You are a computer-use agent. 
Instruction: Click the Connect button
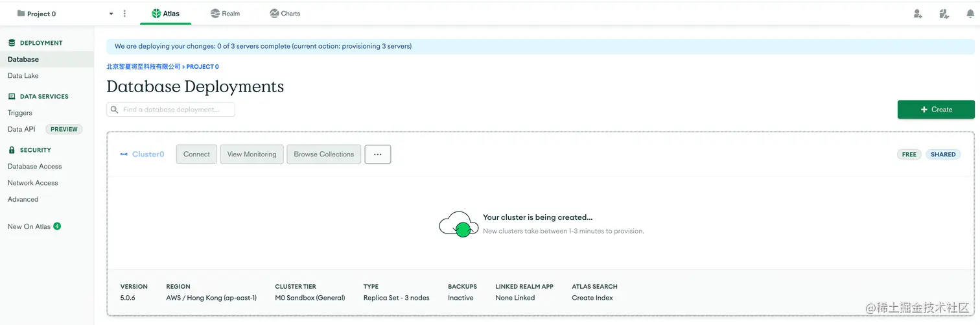pyautogui.click(x=196, y=154)
